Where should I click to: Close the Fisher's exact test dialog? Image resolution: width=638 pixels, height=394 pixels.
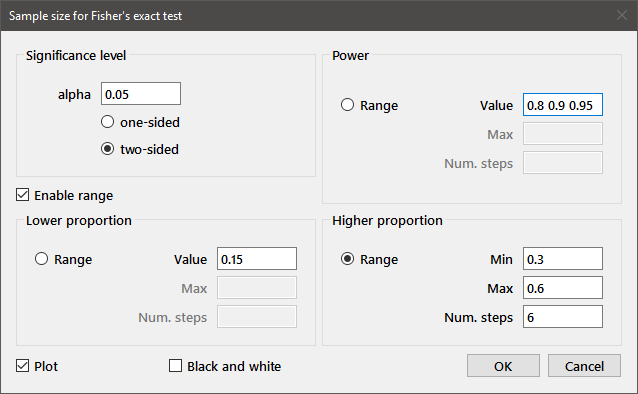pyautogui.click(x=622, y=15)
